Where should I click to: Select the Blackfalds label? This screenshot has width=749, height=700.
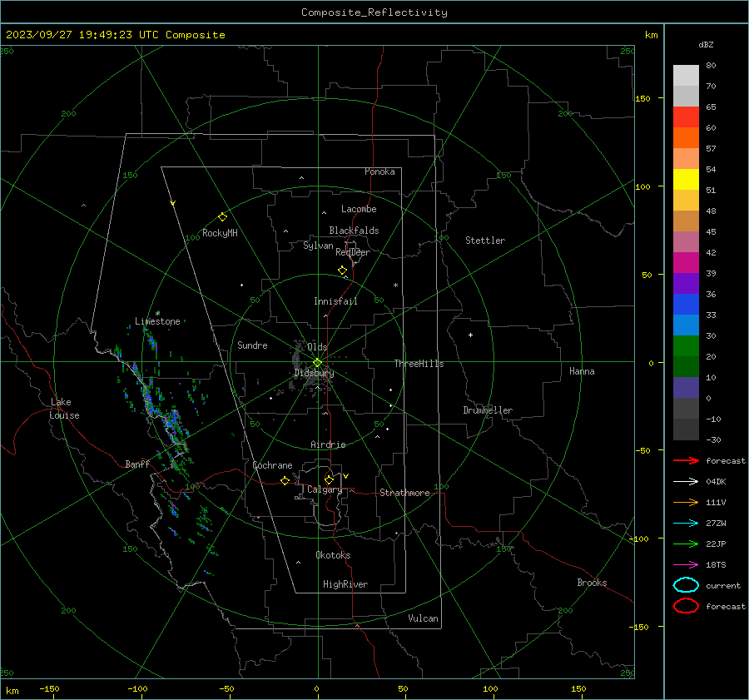tap(354, 231)
